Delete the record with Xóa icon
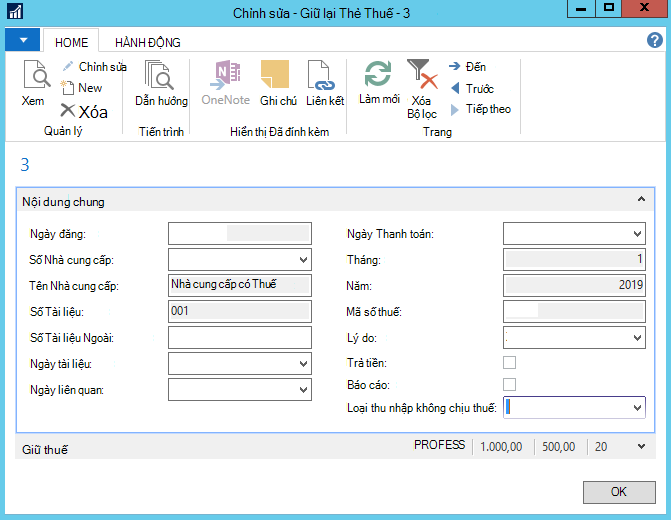Viewport: 671px width, 520px height. [68, 110]
